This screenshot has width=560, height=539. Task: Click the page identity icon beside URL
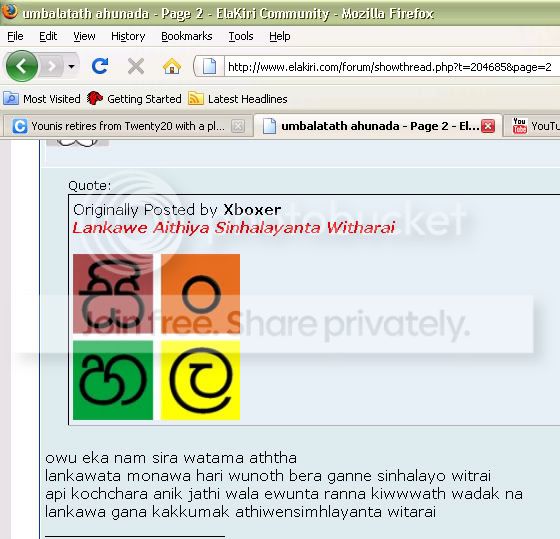209,66
